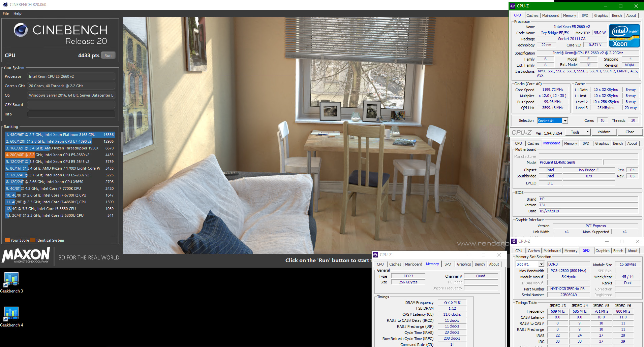The height and width of the screenshot is (347, 644).
Task: Switch to Bench tab in top CPU-Z window
Action: [x=617, y=15]
